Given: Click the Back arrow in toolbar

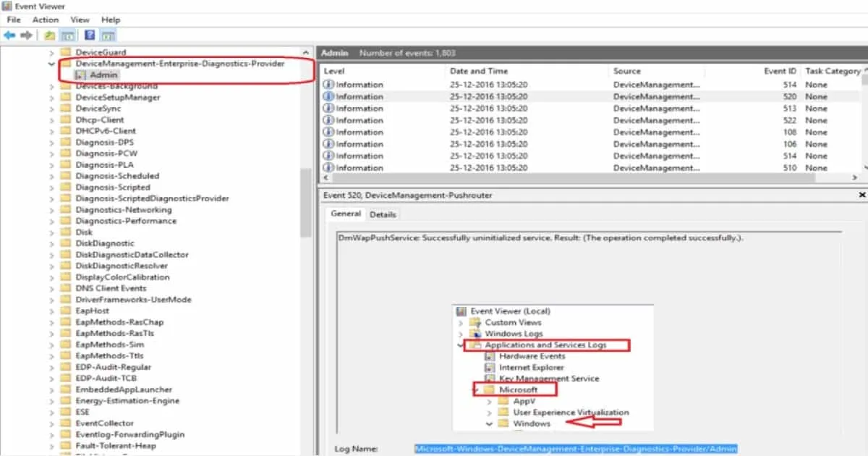Looking at the screenshot, I should (x=9, y=35).
